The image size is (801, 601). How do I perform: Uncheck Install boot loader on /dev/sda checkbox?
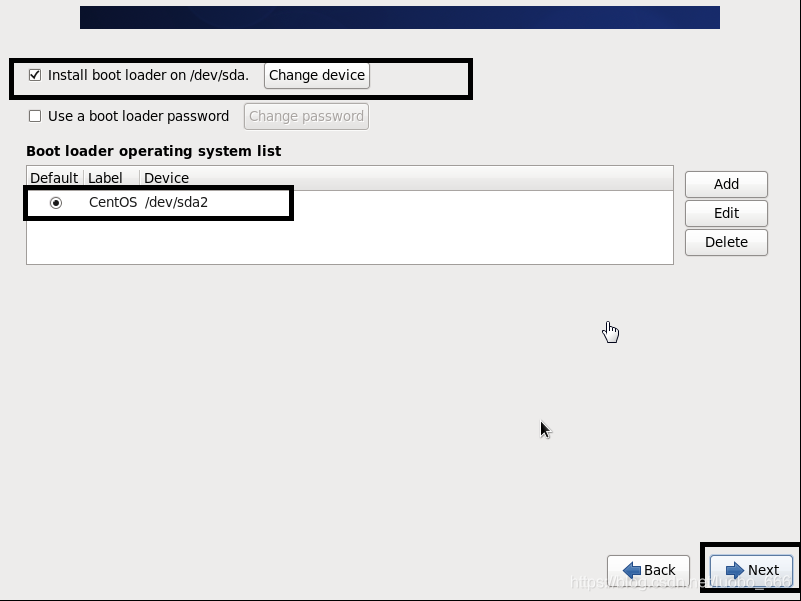[x=35, y=75]
